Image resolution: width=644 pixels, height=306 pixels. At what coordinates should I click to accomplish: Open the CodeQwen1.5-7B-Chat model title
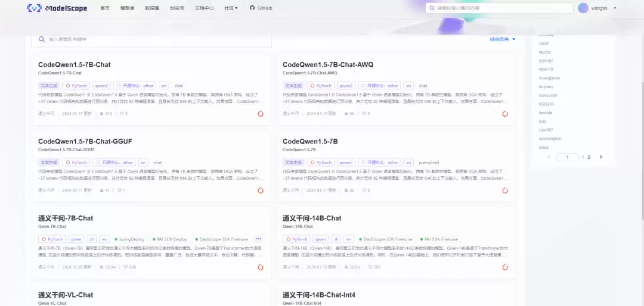pyautogui.click(x=75, y=65)
